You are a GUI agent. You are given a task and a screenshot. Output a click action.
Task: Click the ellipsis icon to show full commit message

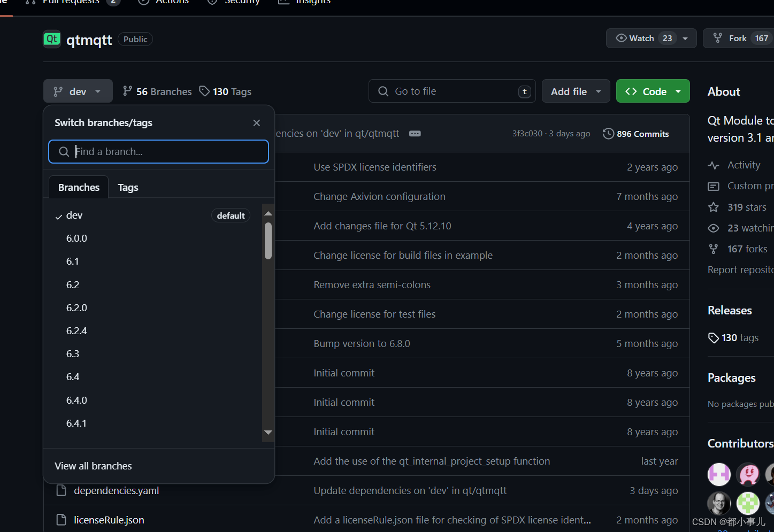tap(415, 134)
